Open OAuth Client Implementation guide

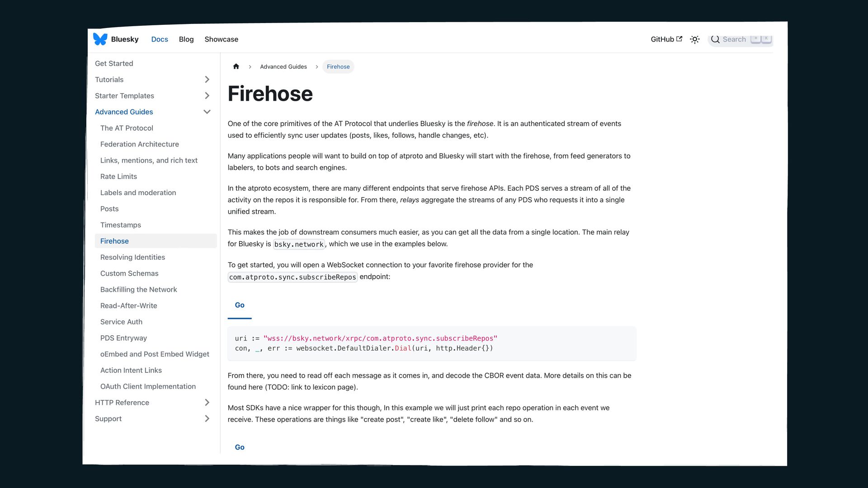(148, 386)
